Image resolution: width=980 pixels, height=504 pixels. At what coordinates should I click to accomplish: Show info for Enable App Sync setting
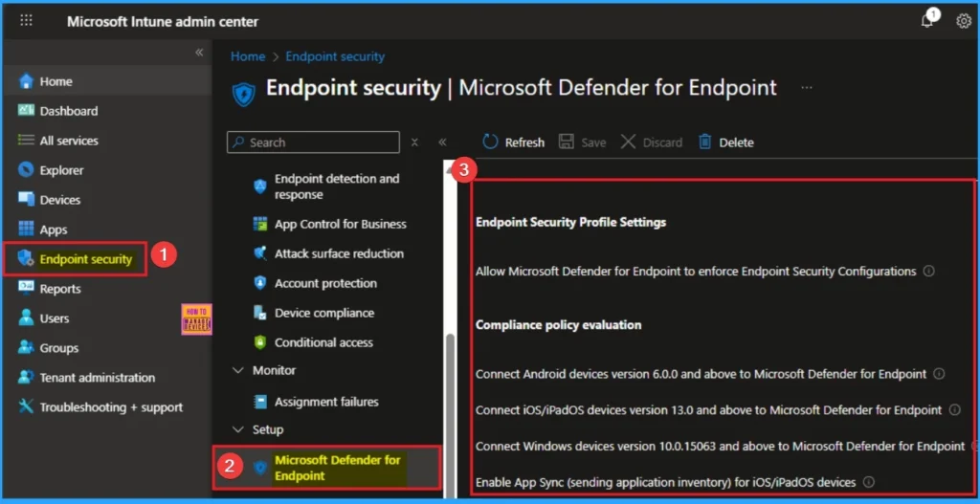(867, 482)
